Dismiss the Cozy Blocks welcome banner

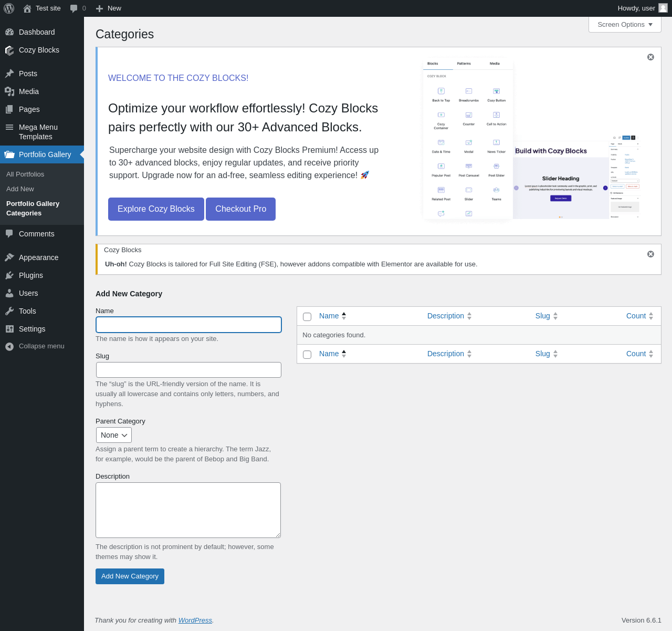[650, 57]
